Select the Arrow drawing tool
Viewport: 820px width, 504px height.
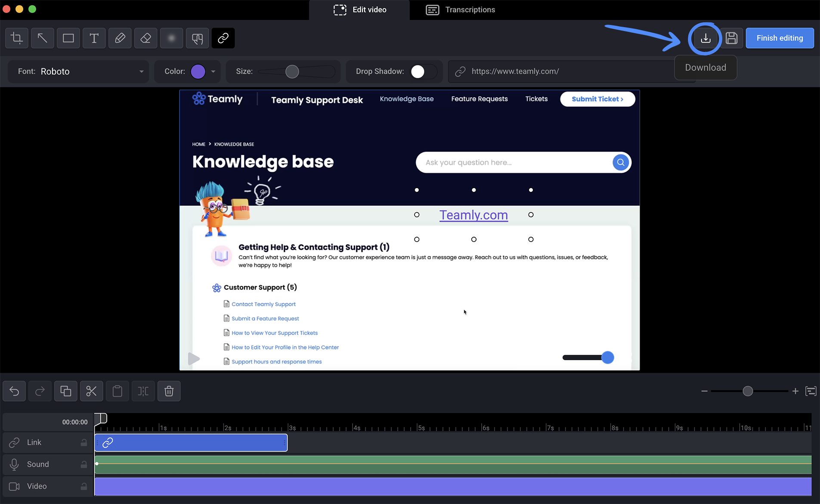coord(42,38)
